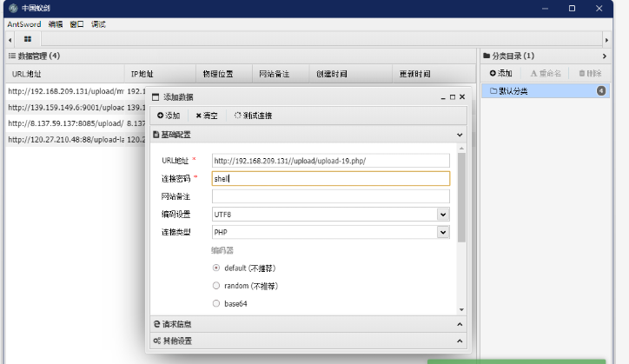
Task: Select the base64 encoder radio button
Action: [x=216, y=303]
